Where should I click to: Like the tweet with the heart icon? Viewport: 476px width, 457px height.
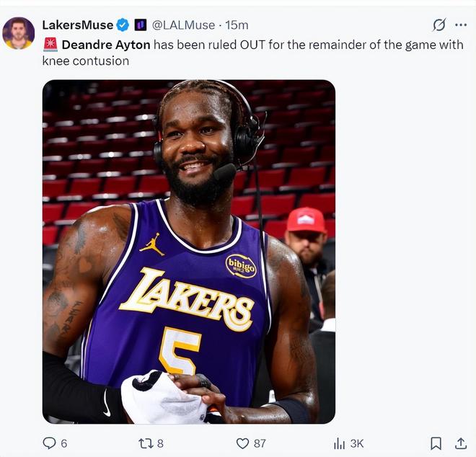click(243, 443)
